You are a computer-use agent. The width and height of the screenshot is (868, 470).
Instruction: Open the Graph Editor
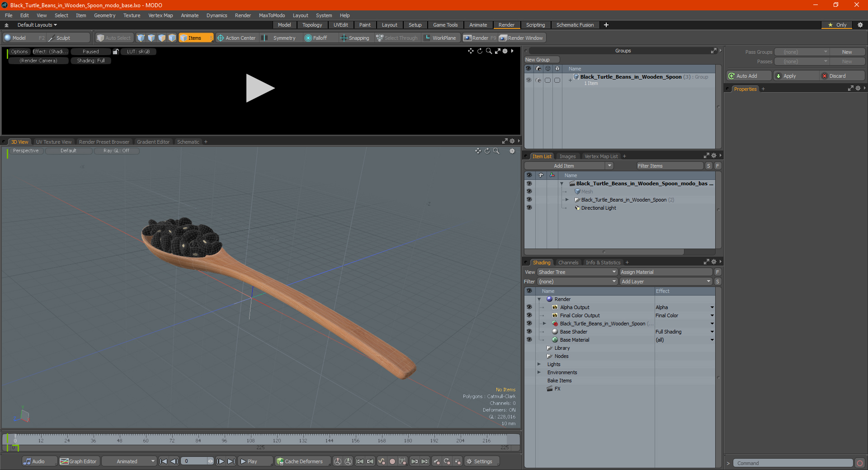[79, 461]
